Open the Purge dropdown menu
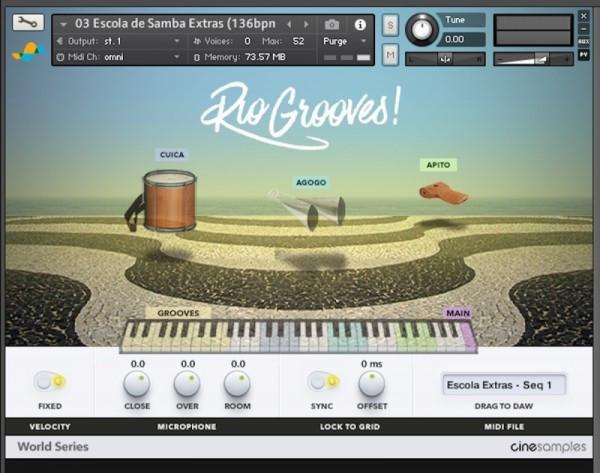 pyautogui.click(x=345, y=41)
